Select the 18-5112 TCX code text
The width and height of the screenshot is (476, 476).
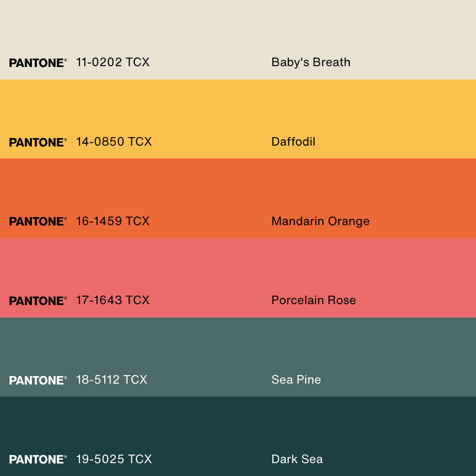tap(111, 380)
